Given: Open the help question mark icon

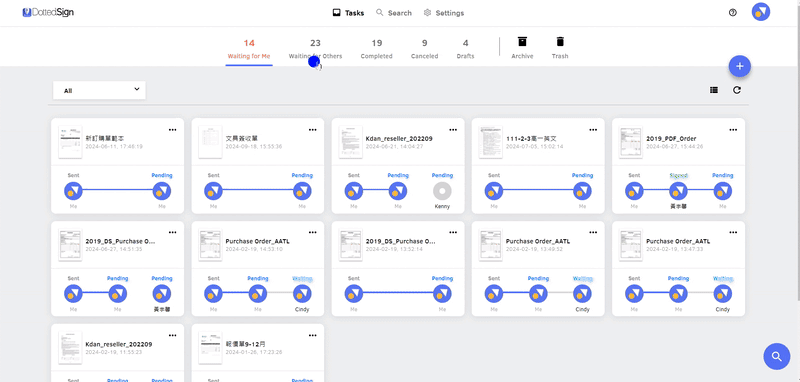Looking at the screenshot, I should (733, 13).
